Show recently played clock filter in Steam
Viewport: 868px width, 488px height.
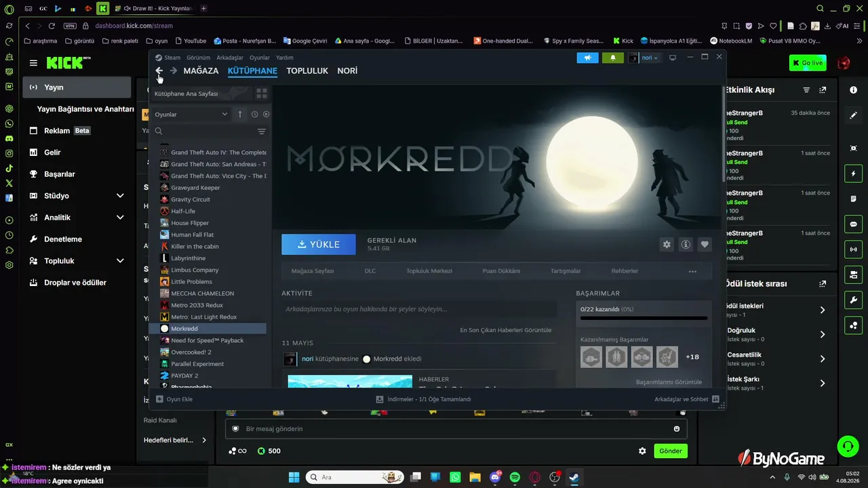click(x=254, y=115)
